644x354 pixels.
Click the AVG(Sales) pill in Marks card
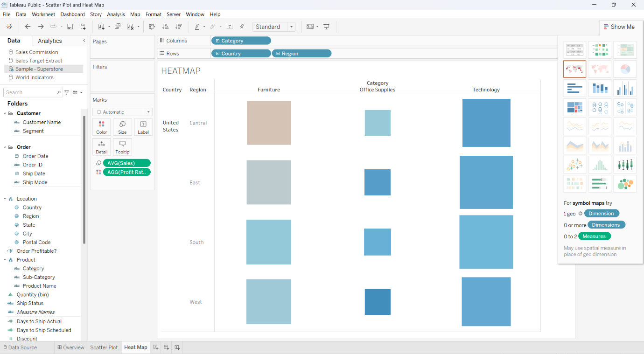pos(126,163)
